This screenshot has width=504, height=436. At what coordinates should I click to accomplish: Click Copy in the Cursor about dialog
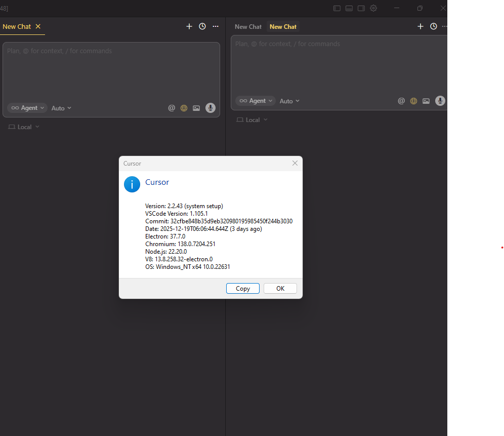pyautogui.click(x=243, y=289)
